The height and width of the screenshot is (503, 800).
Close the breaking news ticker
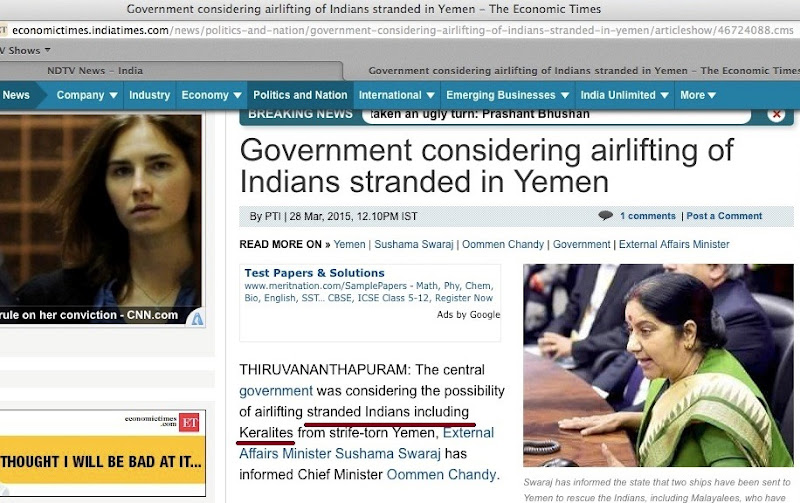click(776, 114)
